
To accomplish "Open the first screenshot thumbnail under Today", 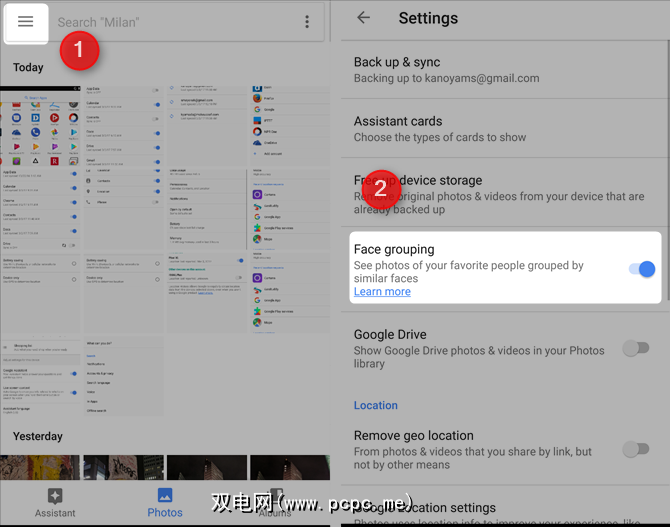I will [x=40, y=126].
